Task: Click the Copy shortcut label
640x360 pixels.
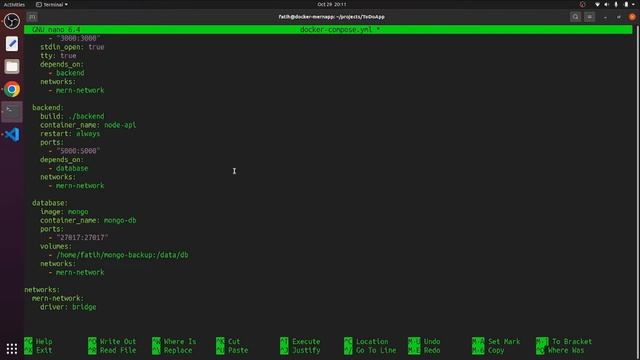Action: (496, 350)
